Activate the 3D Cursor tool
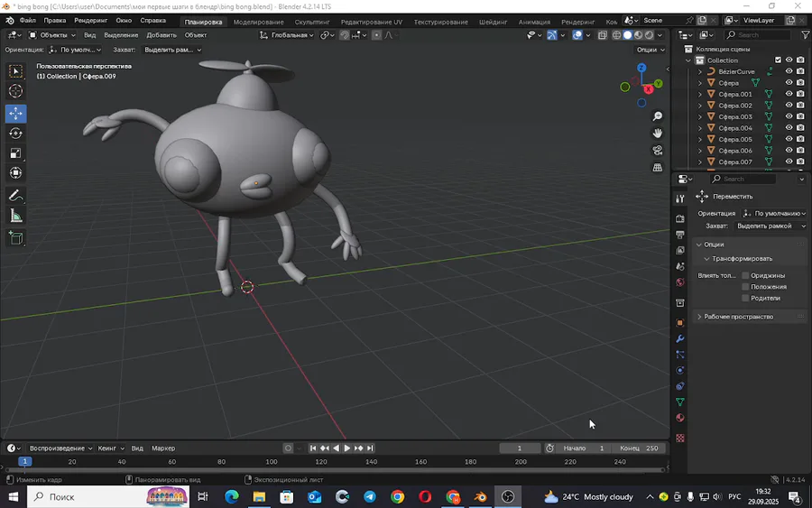Viewport: 812px width, 508px height. (x=15, y=91)
